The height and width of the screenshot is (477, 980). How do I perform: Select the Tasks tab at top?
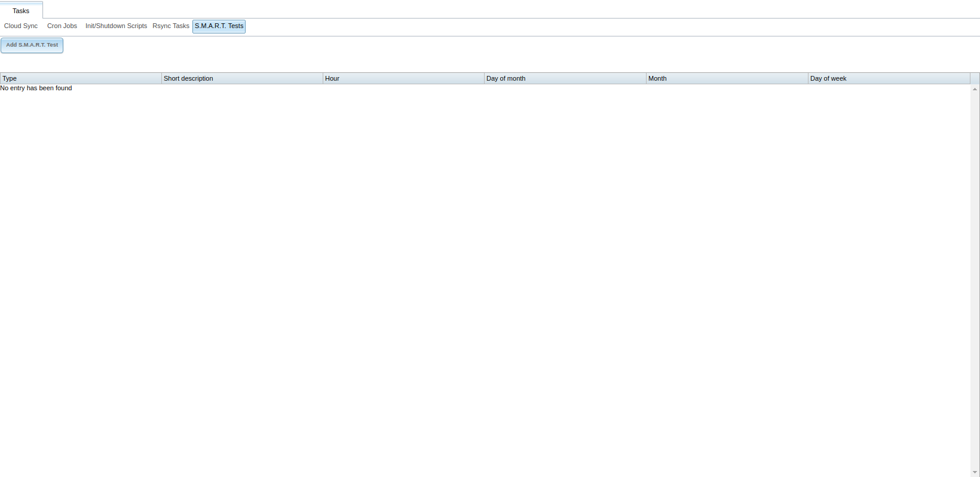click(x=21, y=11)
